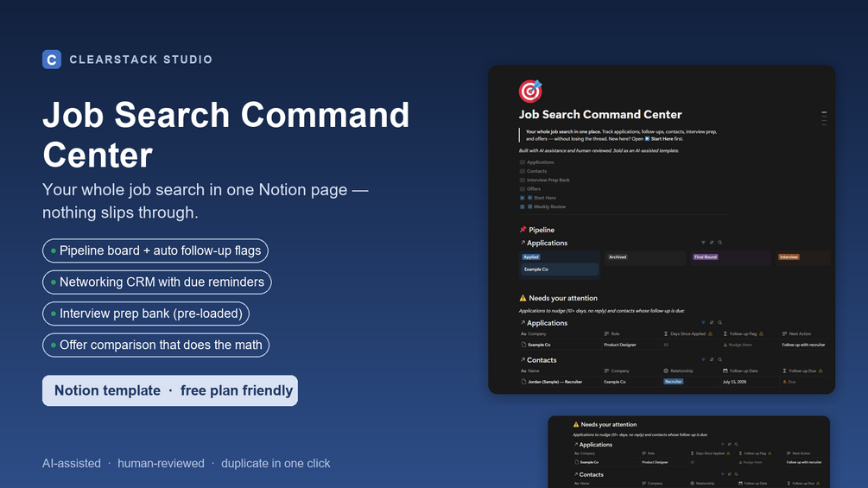Click page icon before Example Co table row, large preview

[523, 345]
